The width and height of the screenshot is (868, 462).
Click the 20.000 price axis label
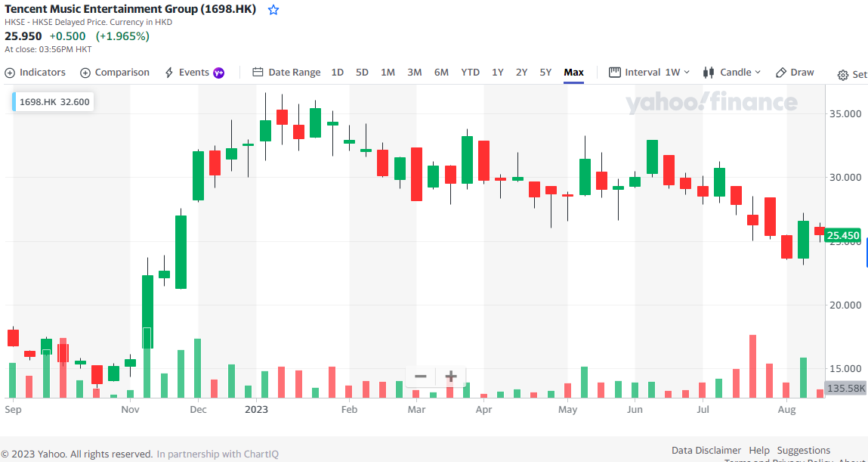point(845,305)
